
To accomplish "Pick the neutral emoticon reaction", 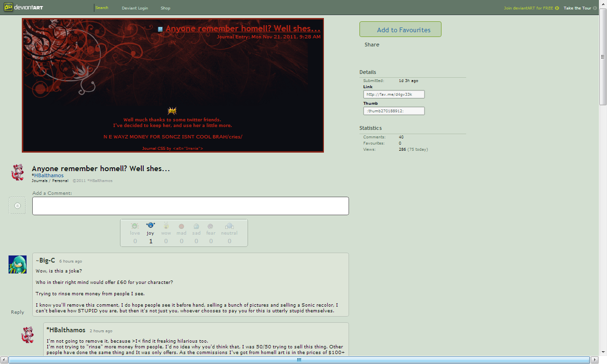I will (x=229, y=226).
